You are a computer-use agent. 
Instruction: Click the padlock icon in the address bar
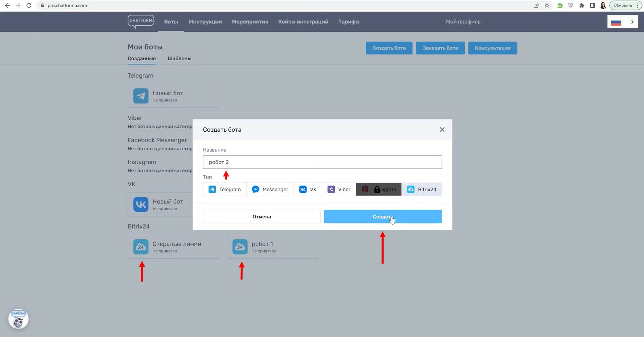coord(42,5)
